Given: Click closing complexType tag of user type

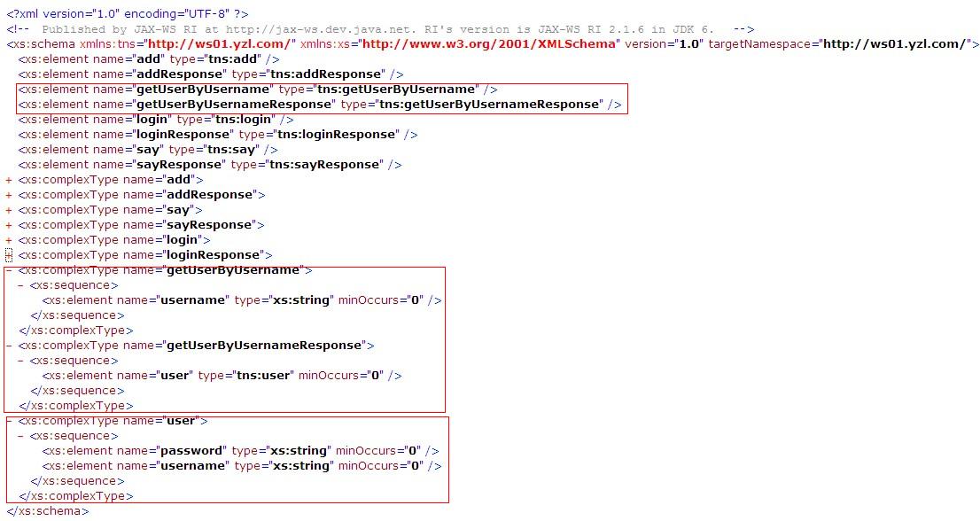Looking at the screenshot, I should (76, 496).
